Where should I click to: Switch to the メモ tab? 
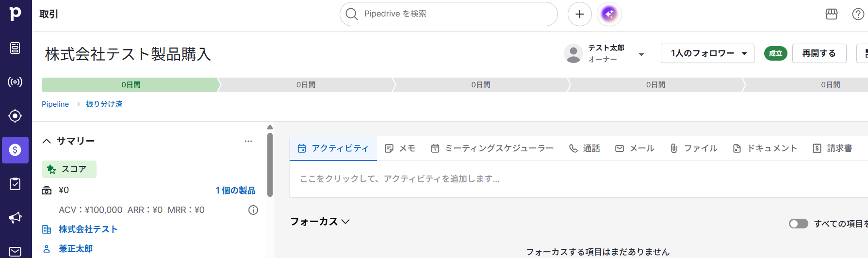pyautogui.click(x=400, y=148)
